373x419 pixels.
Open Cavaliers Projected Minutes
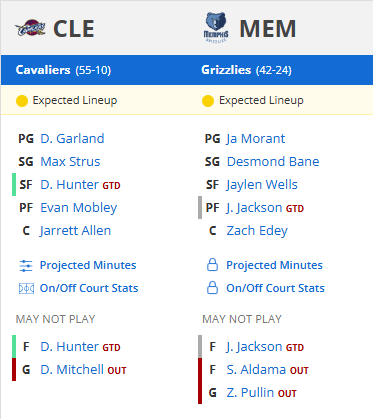tap(88, 265)
